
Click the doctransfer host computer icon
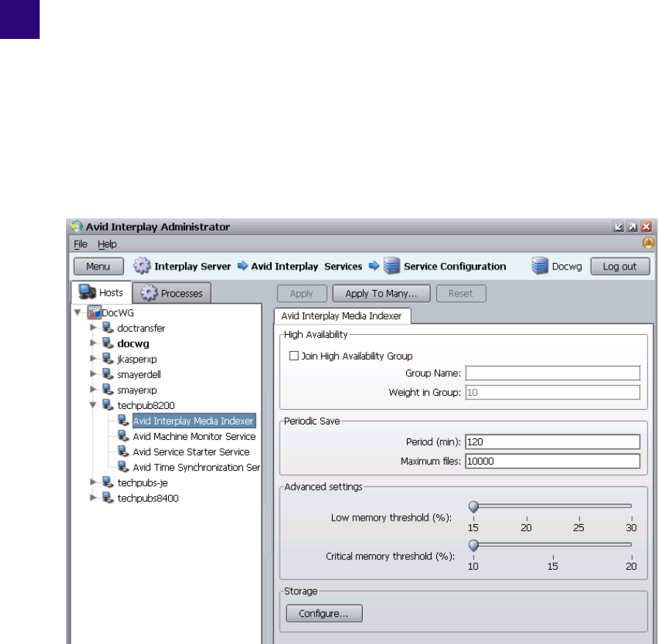108,328
